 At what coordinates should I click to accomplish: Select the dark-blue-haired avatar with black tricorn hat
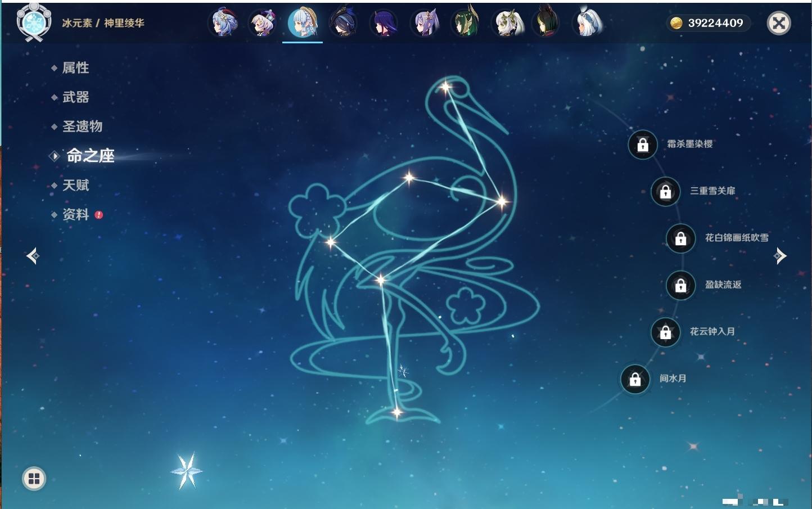click(342, 23)
